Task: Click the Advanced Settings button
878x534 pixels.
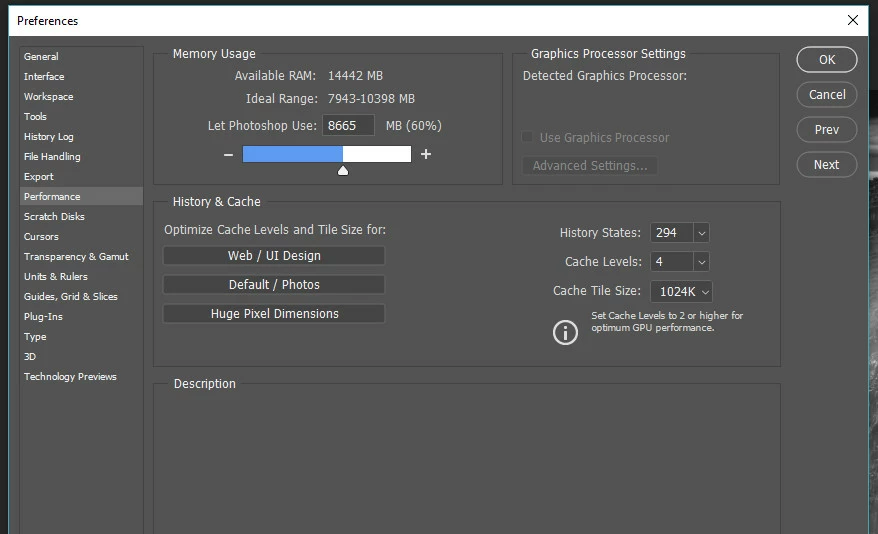Action: coord(590,166)
